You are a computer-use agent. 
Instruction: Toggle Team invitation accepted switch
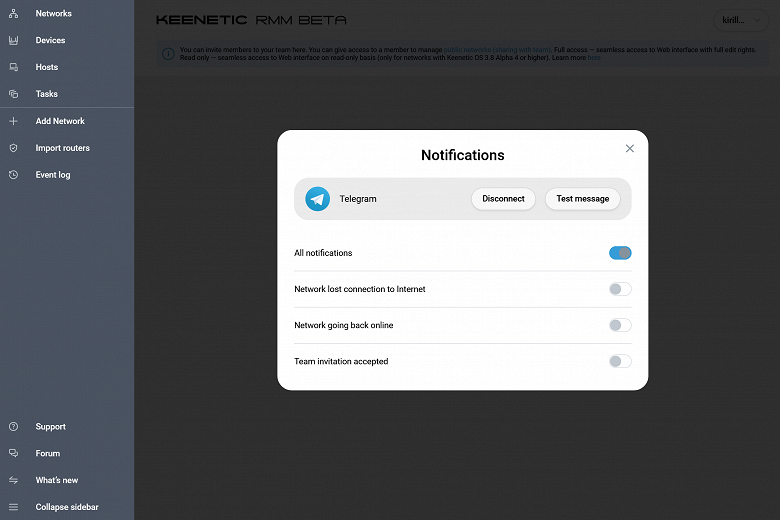[x=620, y=361]
